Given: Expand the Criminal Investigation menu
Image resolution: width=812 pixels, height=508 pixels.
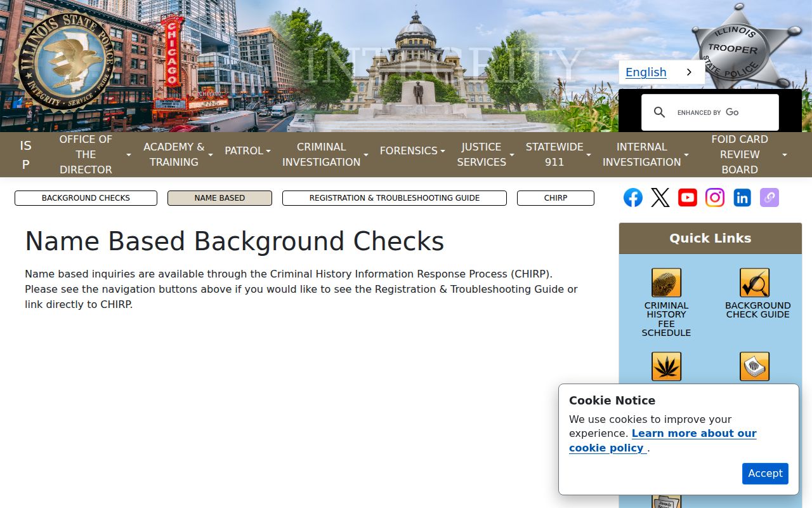Looking at the screenshot, I should pos(325,154).
